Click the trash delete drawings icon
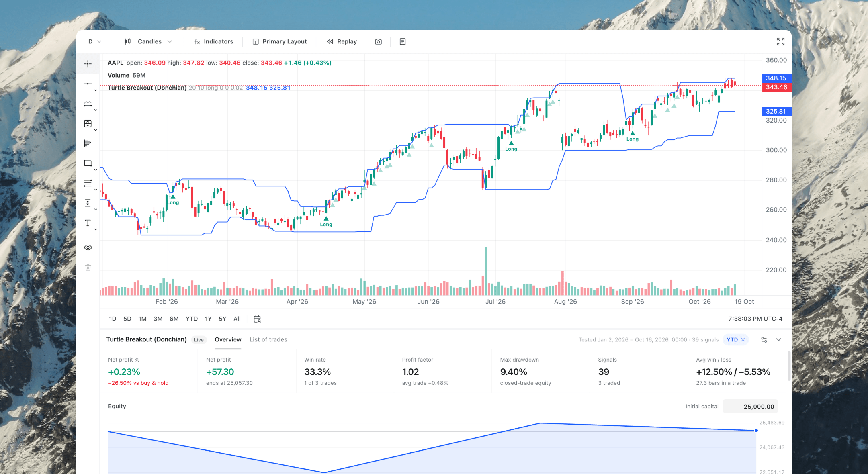Screen dimensions: 868x474 88,268
